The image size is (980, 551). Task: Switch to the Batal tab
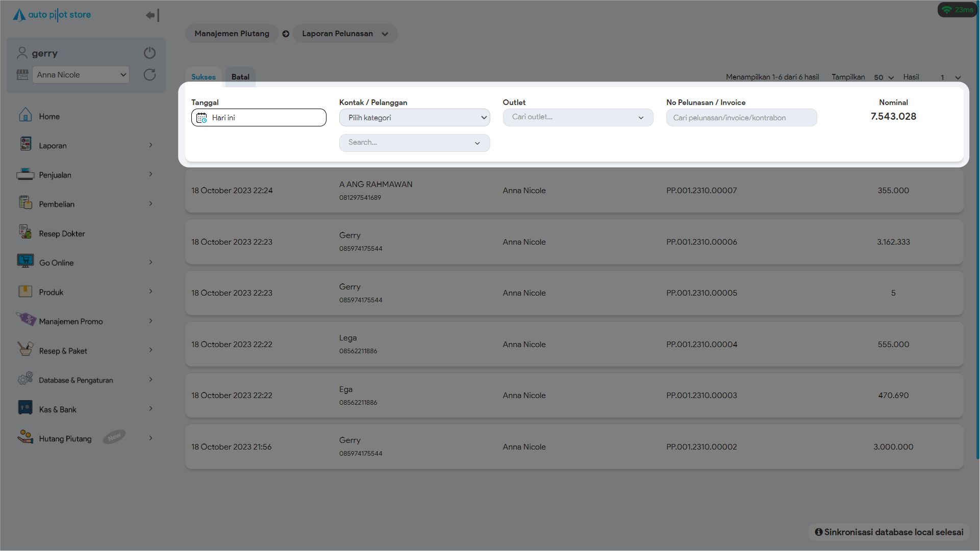tap(240, 77)
